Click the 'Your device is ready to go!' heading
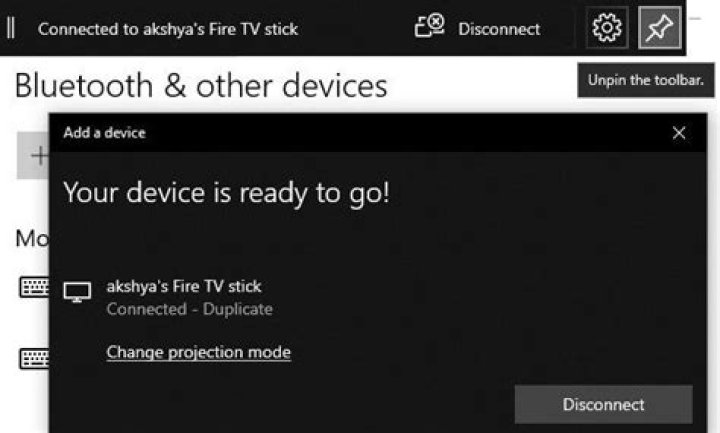 coord(226,193)
